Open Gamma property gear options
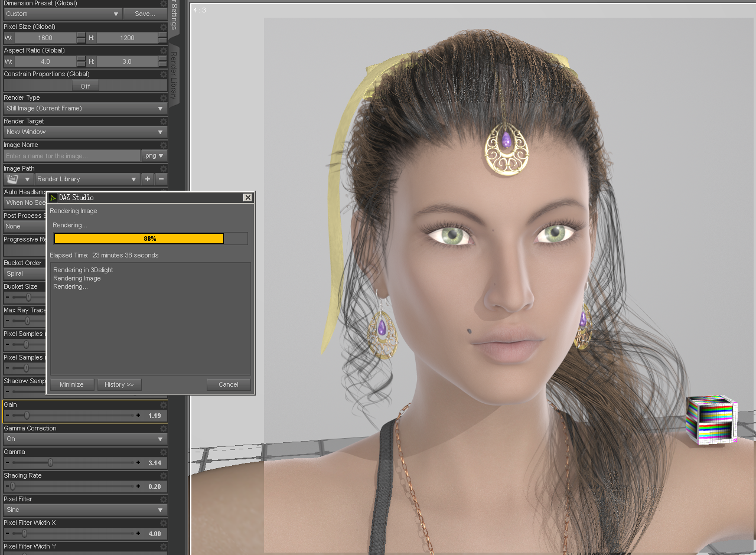 pos(164,452)
